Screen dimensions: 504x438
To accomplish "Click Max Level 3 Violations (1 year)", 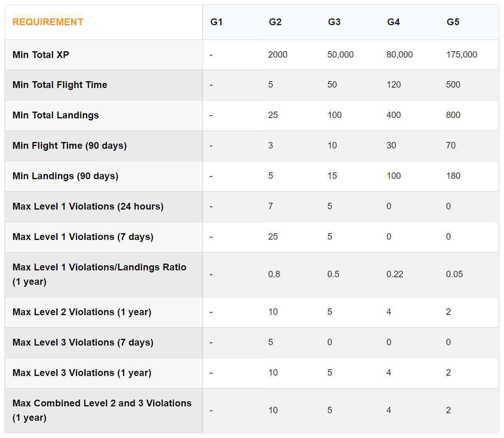I will point(82,373).
